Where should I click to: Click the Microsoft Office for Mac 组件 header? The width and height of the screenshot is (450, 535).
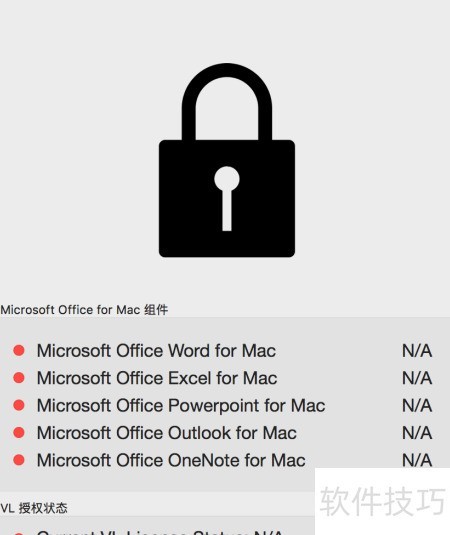click(84, 310)
